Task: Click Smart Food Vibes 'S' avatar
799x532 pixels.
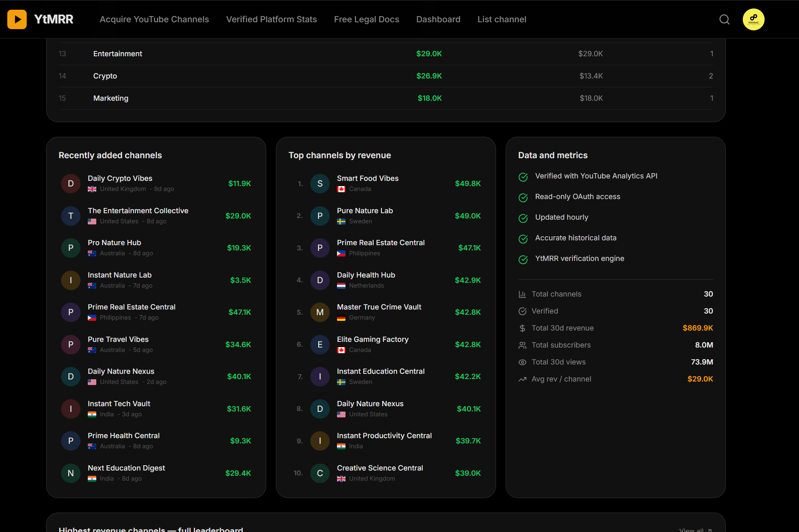Action: click(x=320, y=184)
